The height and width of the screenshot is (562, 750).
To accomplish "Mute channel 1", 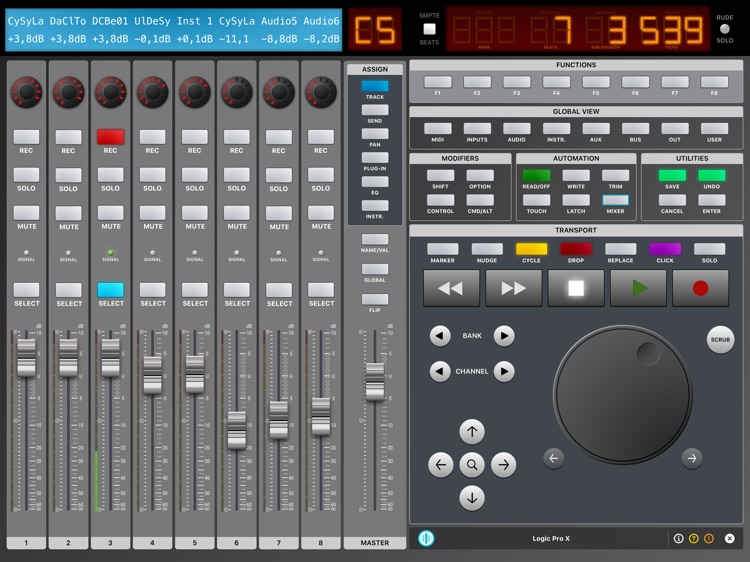I will (x=26, y=213).
